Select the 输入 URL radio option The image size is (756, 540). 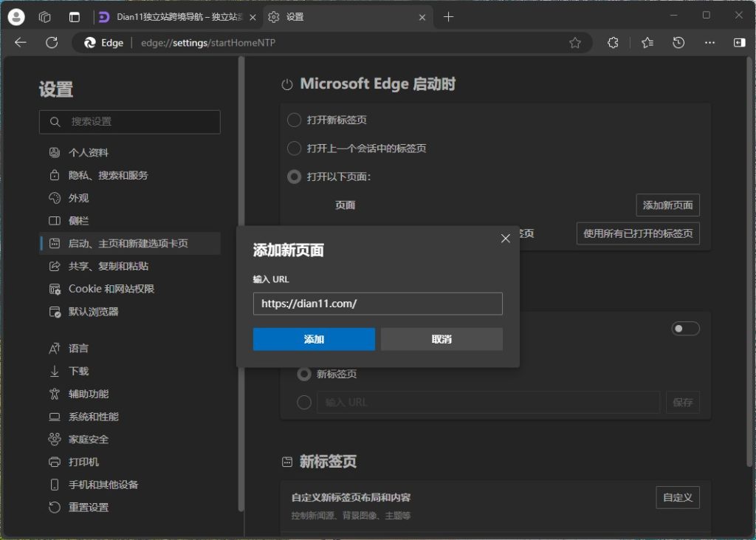(303, 402)
